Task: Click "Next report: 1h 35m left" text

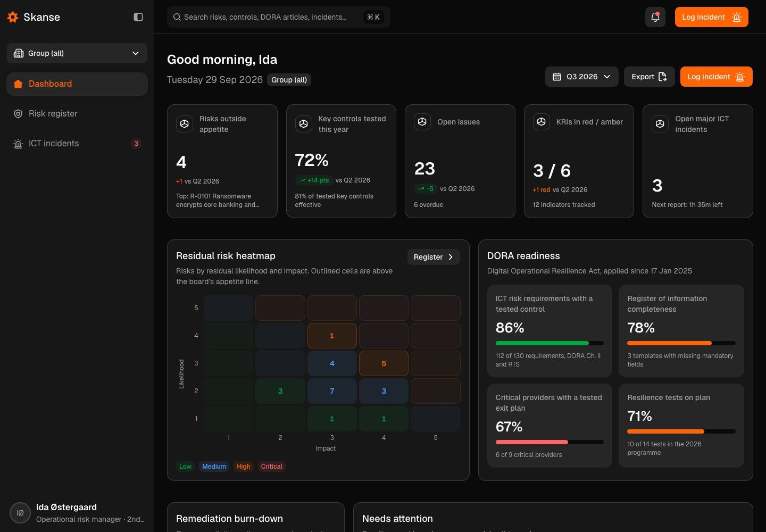Action: [687, 205]
